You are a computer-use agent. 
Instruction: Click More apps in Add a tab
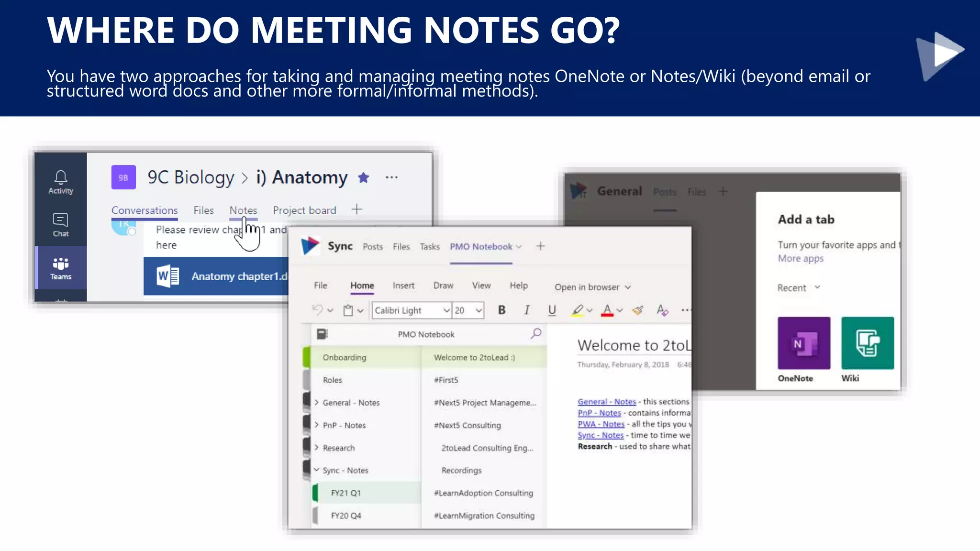click(801, 258)
